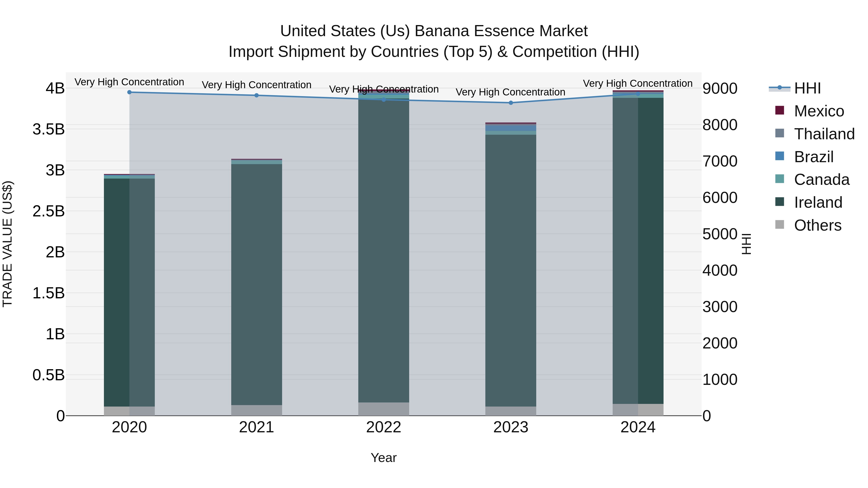Click the Mexico legend color swatch
The height and width of the screenshot is (488, 868).
(x=780, y=110)
